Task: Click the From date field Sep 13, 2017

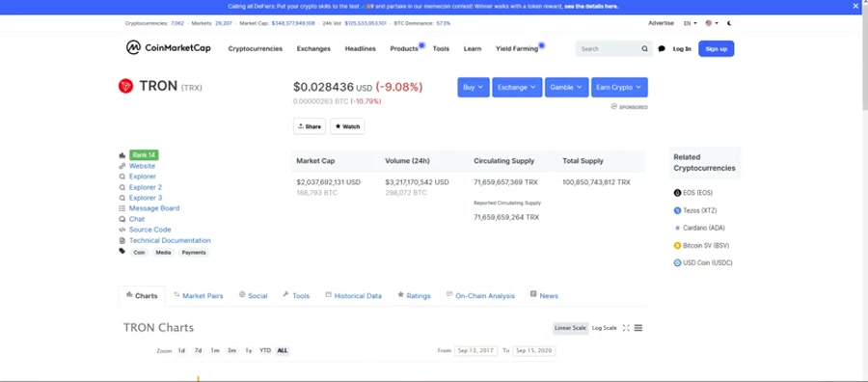Action: coord(475,351)
